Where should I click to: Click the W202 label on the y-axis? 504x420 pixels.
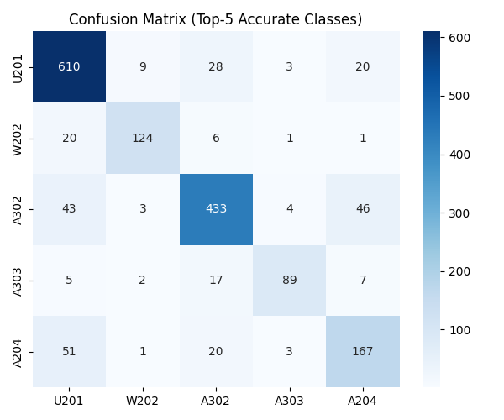click(x=18, y=139)
